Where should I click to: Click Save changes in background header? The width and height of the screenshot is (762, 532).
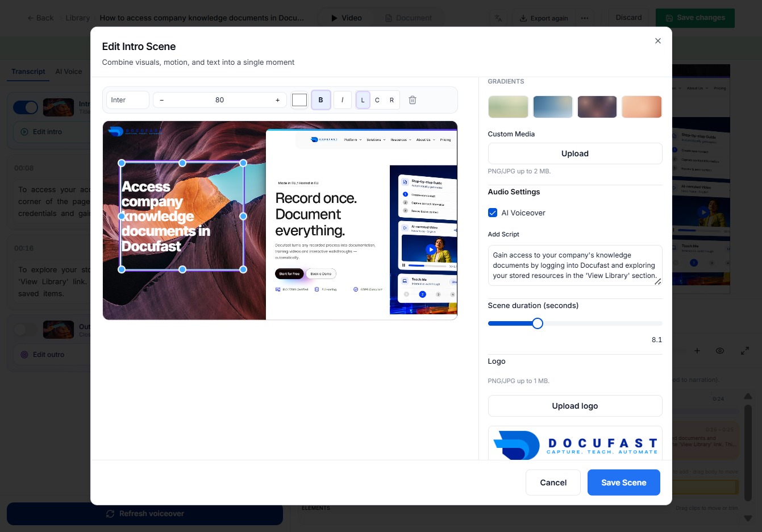pos(695,18)
